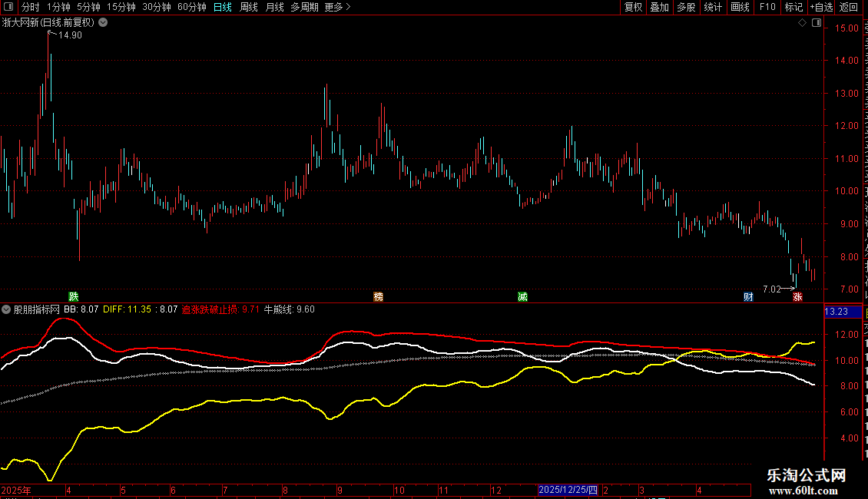Select the 1分钟 period tab

pos(58,7)
